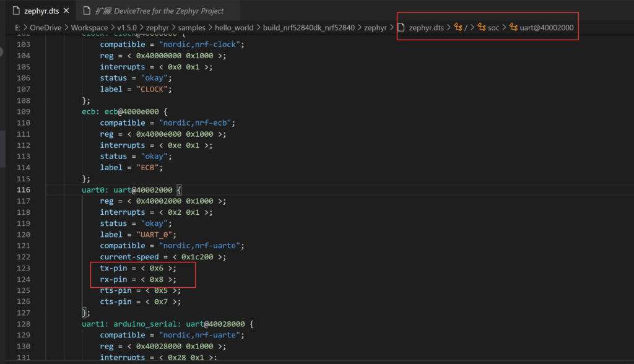The image size is (634, 364).
Task: Click the reg address 0x4000e000
Action: [158, 134]
